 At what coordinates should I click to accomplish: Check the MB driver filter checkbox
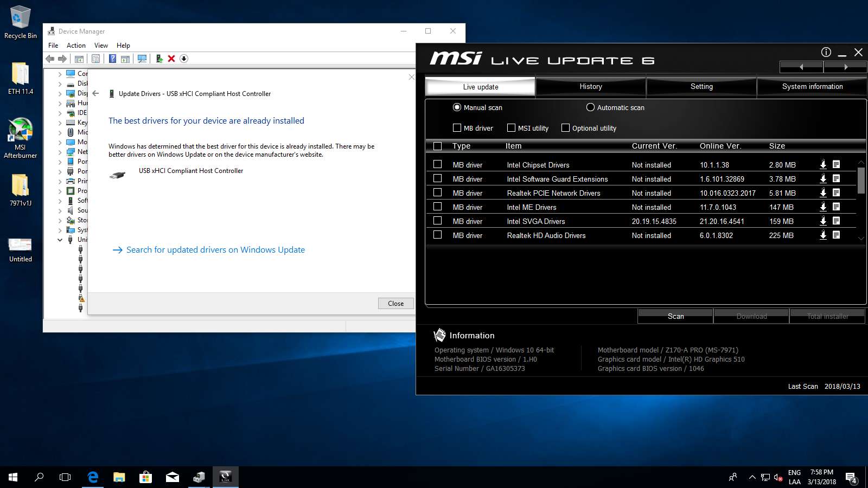coord(457,128)
